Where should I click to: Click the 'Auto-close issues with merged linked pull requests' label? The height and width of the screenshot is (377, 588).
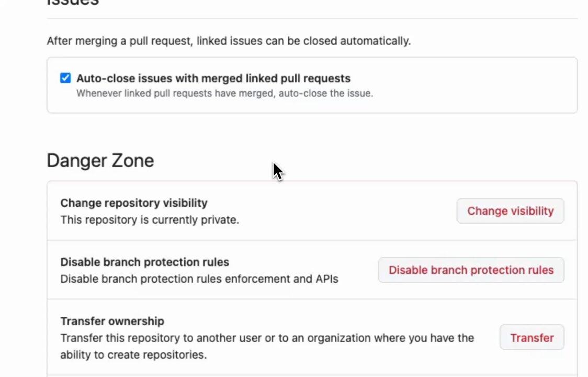pyautogui.click(x=213, y=78)
